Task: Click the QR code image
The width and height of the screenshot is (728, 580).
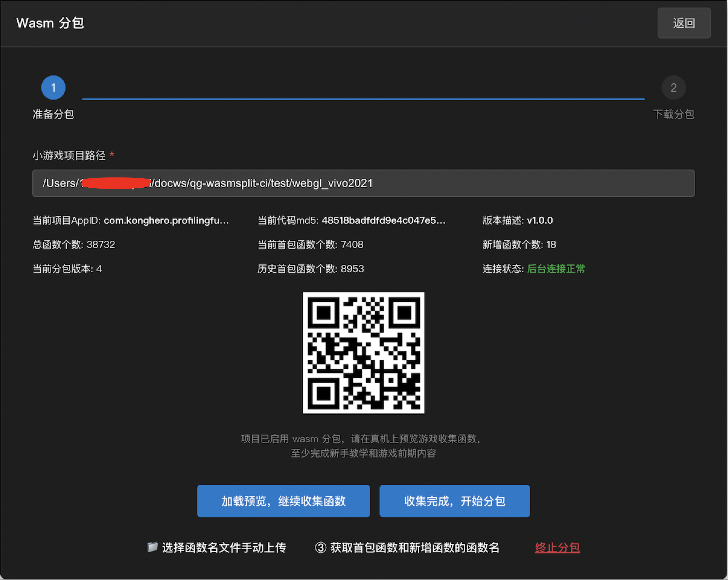Action: [363, 353]
